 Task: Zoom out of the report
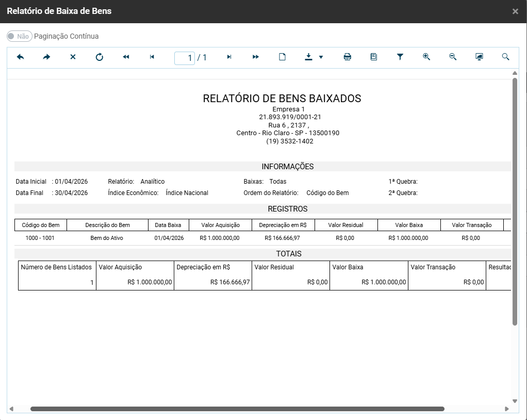[x=453, y=57]
